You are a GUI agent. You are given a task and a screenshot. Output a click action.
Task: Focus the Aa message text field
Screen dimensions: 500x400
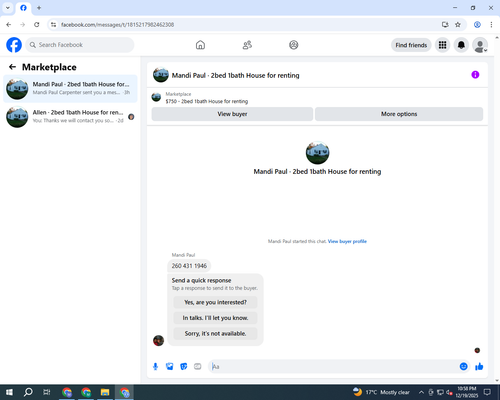pyautogui.click(x=333, y=367)
